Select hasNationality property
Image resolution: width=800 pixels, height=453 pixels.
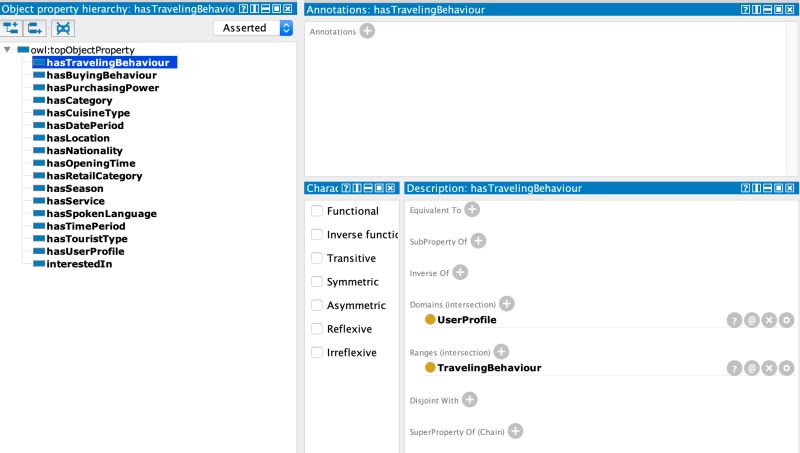click(84, 150)
